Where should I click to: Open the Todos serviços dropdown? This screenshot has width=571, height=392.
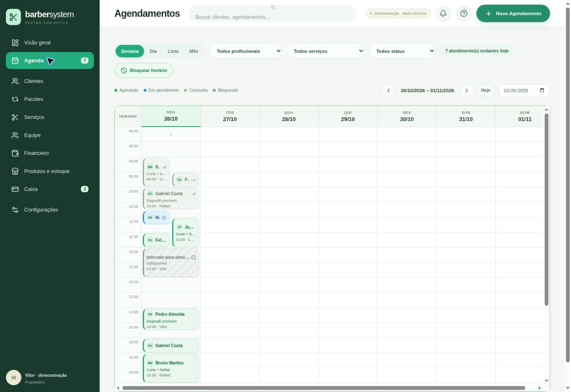pos(325,51)
